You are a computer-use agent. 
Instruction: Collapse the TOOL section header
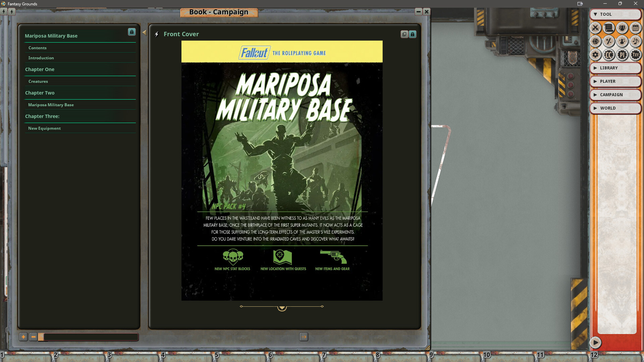click(x=596, y=14)
